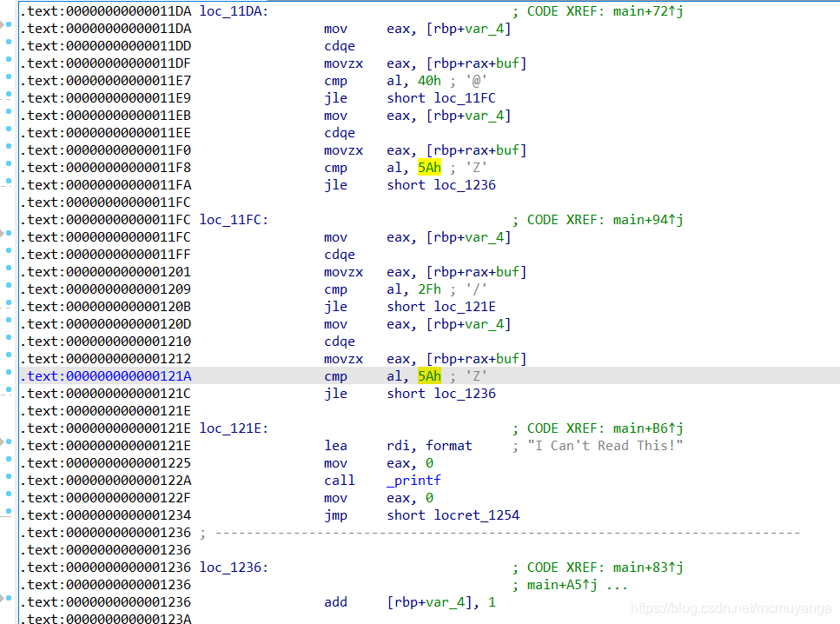Click [rbp+var_4] operand at address 11FC

pyautogui.click(x=469, y=237)
